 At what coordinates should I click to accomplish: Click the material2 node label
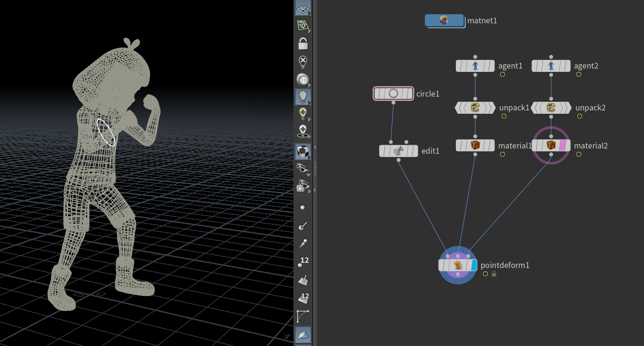click(591, 146)
